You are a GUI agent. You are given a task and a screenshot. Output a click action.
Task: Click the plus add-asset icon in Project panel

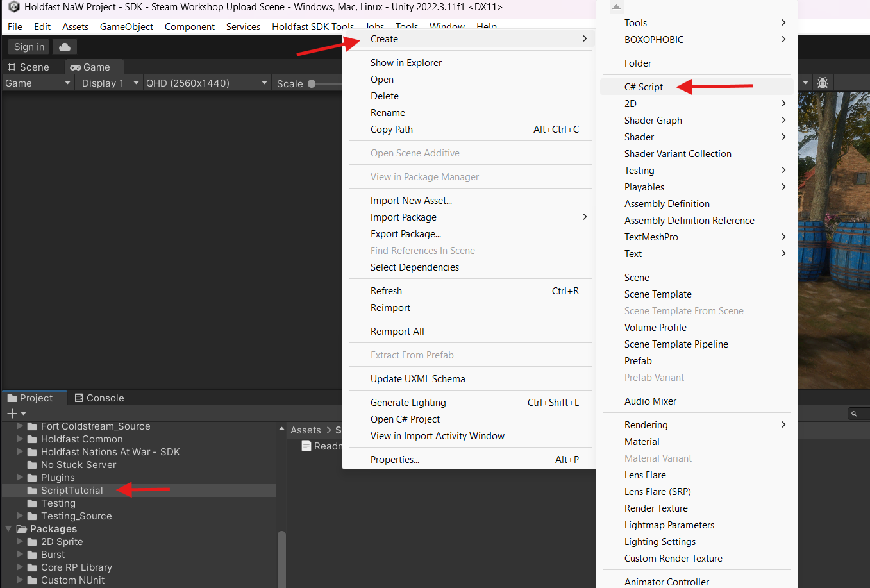tap(12, 414)
